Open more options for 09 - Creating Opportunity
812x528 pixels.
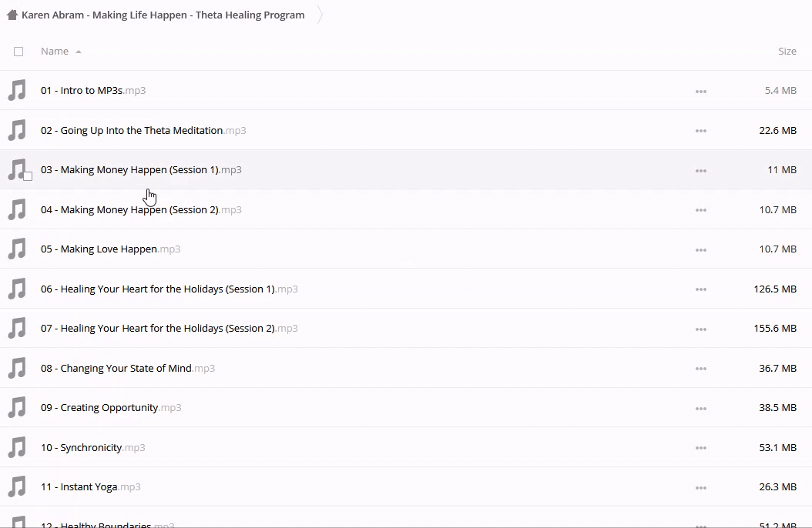pos(700,409)
